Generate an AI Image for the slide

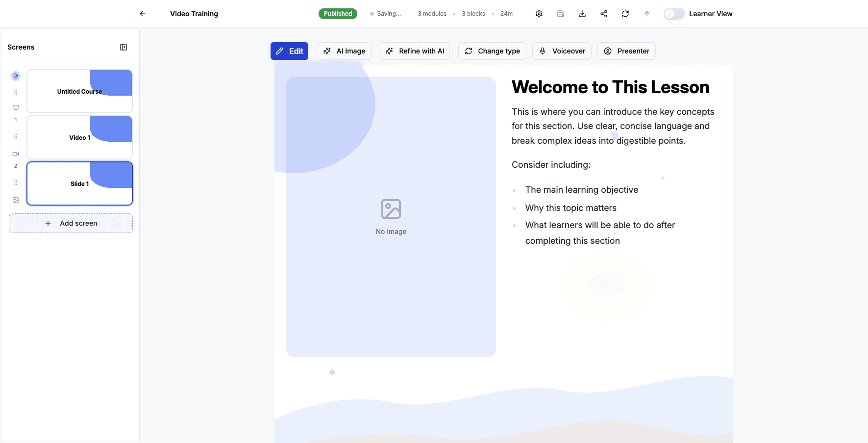coord(344,51)
